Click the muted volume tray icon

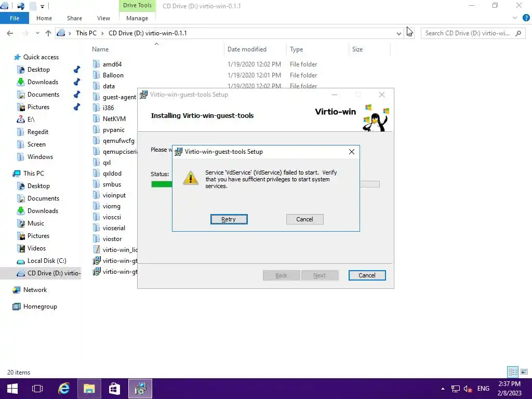[468, 389]
